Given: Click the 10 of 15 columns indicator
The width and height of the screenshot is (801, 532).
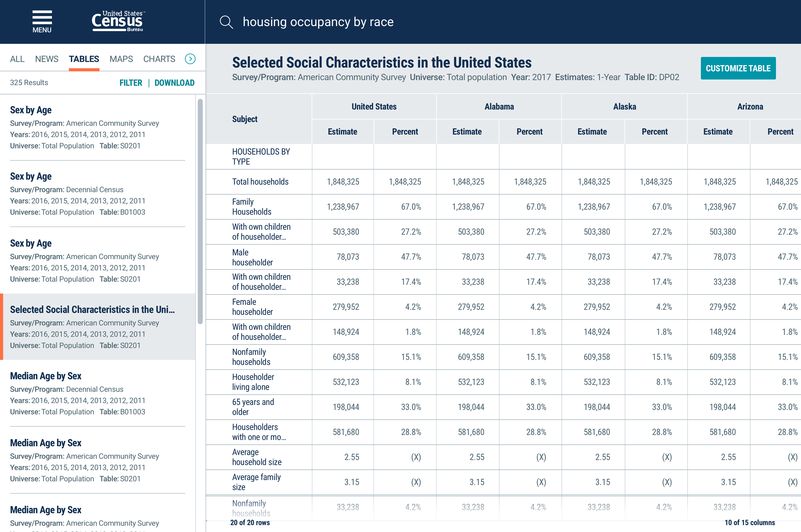Looking at the screenshot, I should pyautogui.click(x=750, y=522).
